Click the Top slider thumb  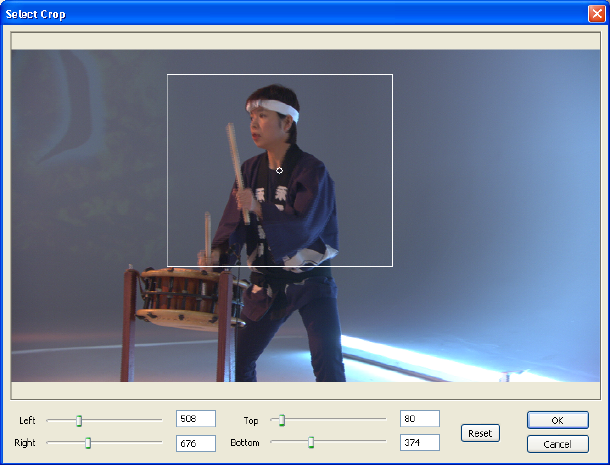click(x=282, y=420)
